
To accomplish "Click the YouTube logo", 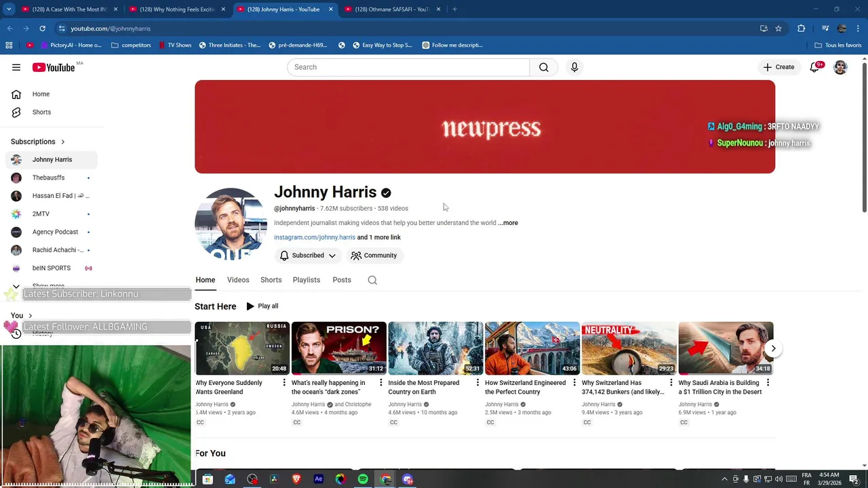I will [54, 67].
